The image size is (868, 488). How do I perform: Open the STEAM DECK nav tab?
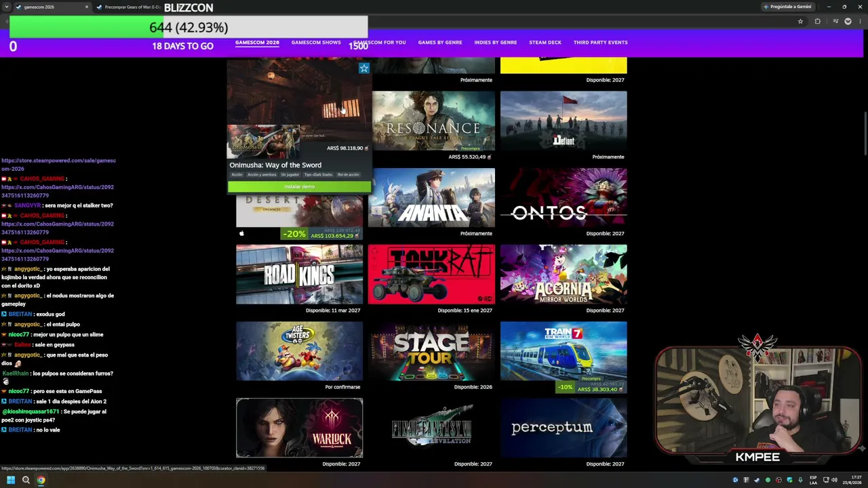tap(545, 43)
